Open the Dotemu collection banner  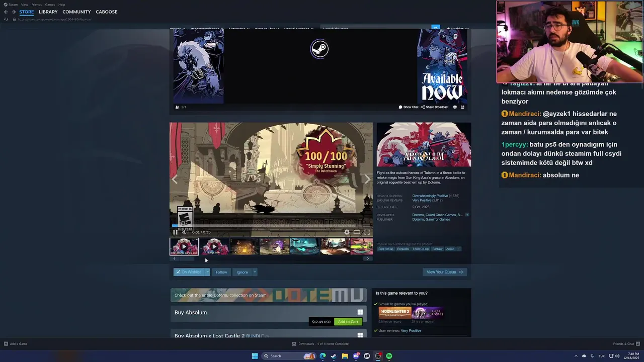coord(269,295)
